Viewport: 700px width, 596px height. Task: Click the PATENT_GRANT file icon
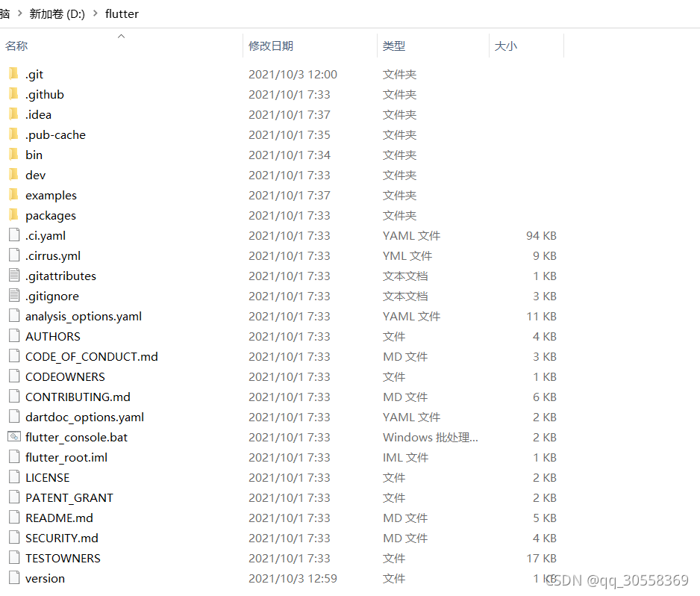tap(14, 497)
